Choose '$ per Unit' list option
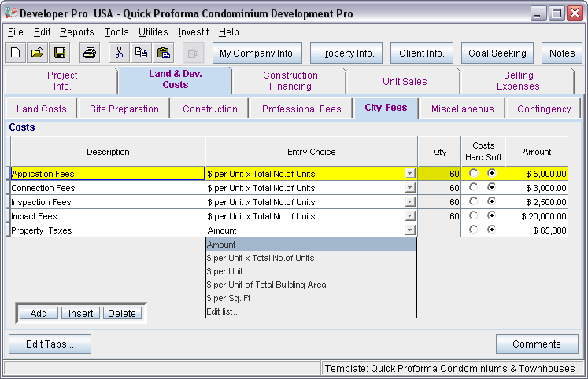The width and height of the screenshot is (588, 379). coord(311,271)
